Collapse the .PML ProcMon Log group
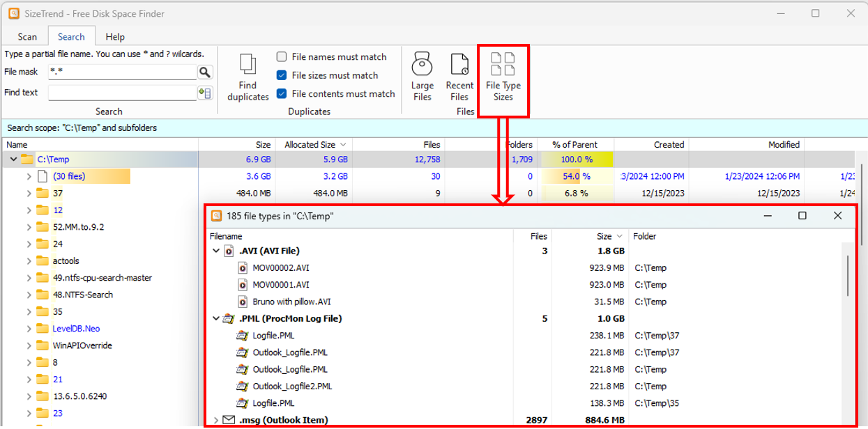Image resolution: width=868 pixels, height=429 pixels. click(x=215, y=319)
